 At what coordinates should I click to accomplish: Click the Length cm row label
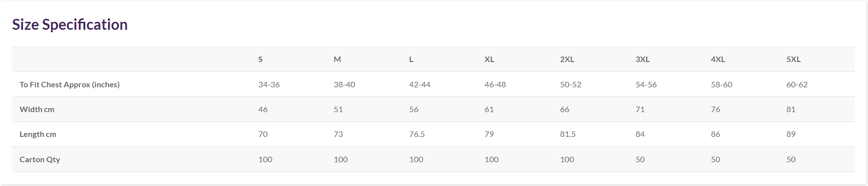[x=38, y=134]
